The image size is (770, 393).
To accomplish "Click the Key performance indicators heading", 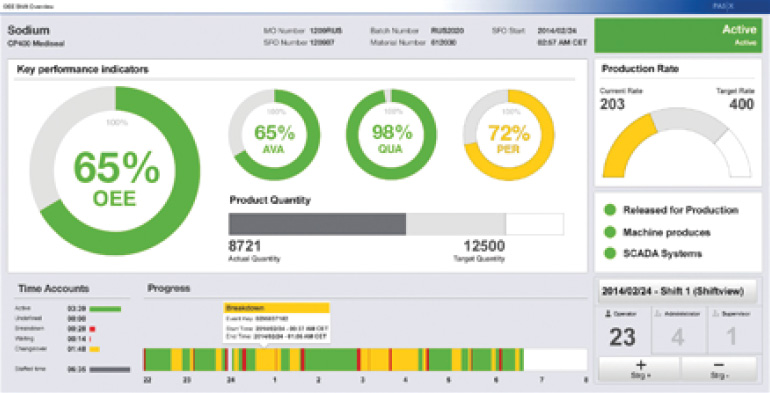I will pyautogui.click(x=82, y=69).
